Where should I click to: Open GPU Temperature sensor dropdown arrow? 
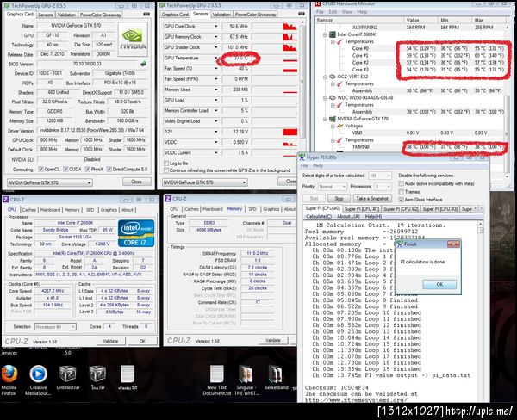tap(216, 58)
